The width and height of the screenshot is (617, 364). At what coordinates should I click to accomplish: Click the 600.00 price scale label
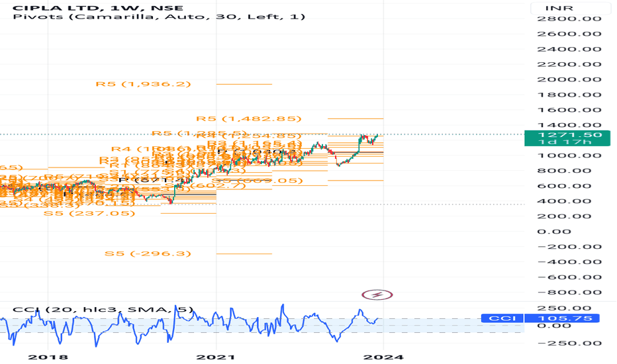tap(564, 186)
